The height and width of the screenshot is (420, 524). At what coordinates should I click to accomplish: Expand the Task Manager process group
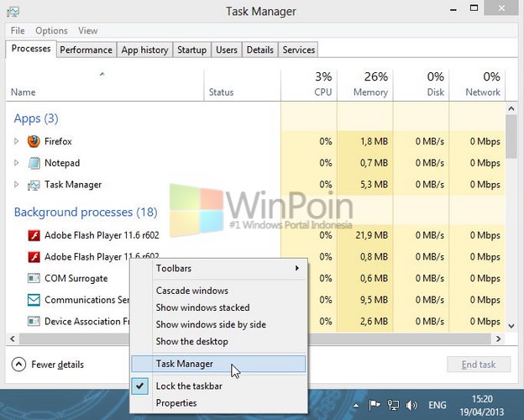click(16, 185)
